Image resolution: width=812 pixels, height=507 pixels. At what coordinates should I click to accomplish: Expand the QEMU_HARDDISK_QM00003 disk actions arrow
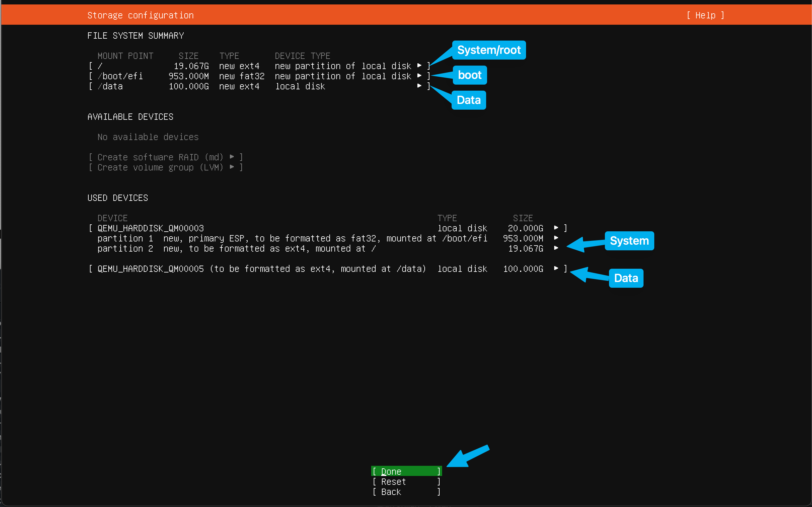(x=556, y=228)
